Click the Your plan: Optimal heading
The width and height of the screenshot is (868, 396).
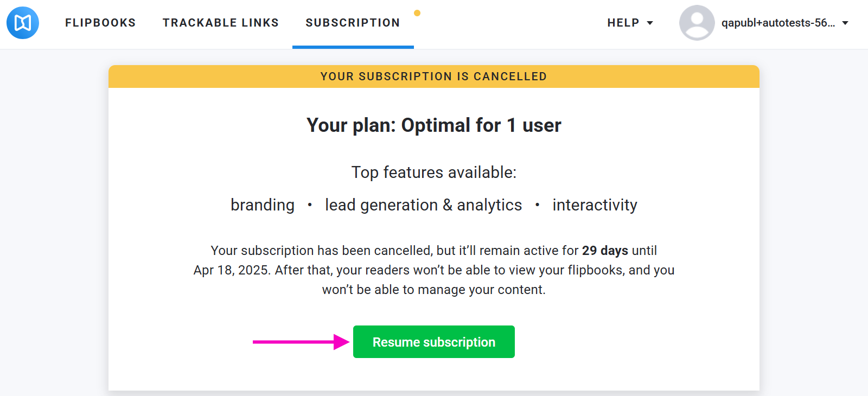(433, 125)
